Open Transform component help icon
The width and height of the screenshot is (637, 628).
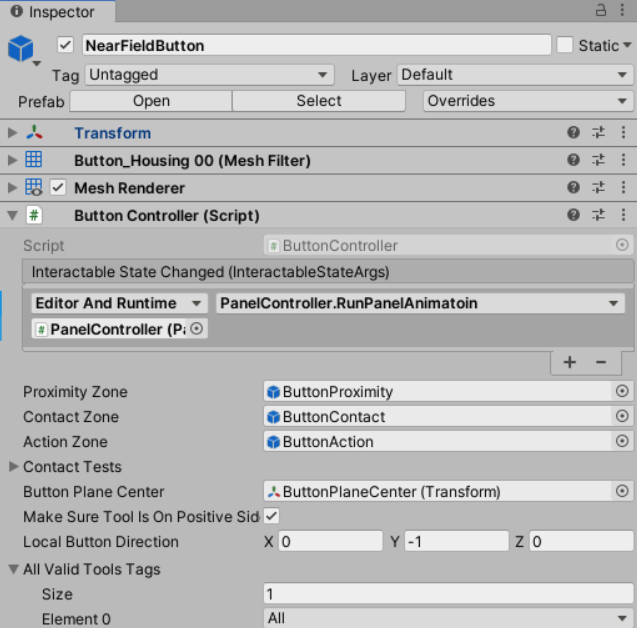tap(573, 132)
